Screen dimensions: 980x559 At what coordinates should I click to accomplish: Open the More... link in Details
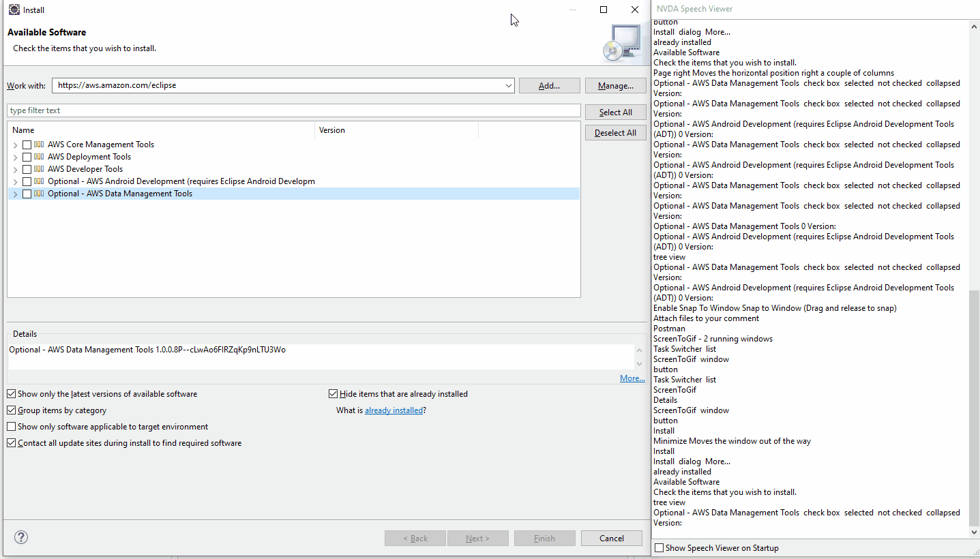coord(632,378)
